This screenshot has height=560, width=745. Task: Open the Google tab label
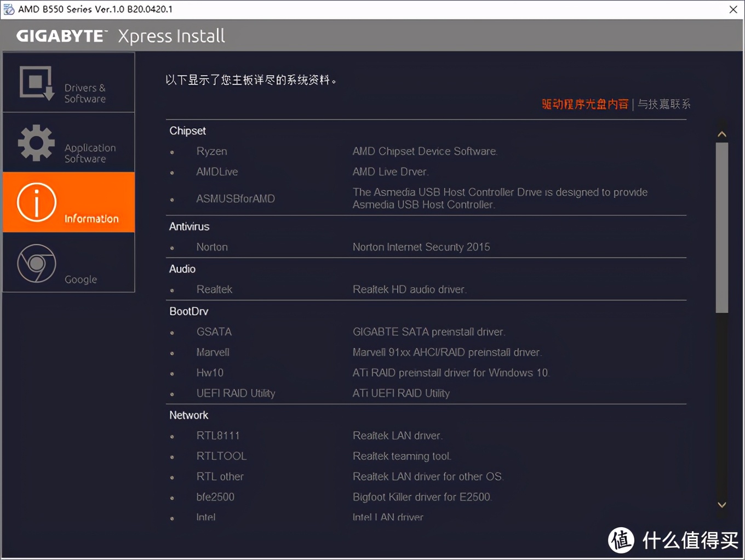click(x=81, y=279)
